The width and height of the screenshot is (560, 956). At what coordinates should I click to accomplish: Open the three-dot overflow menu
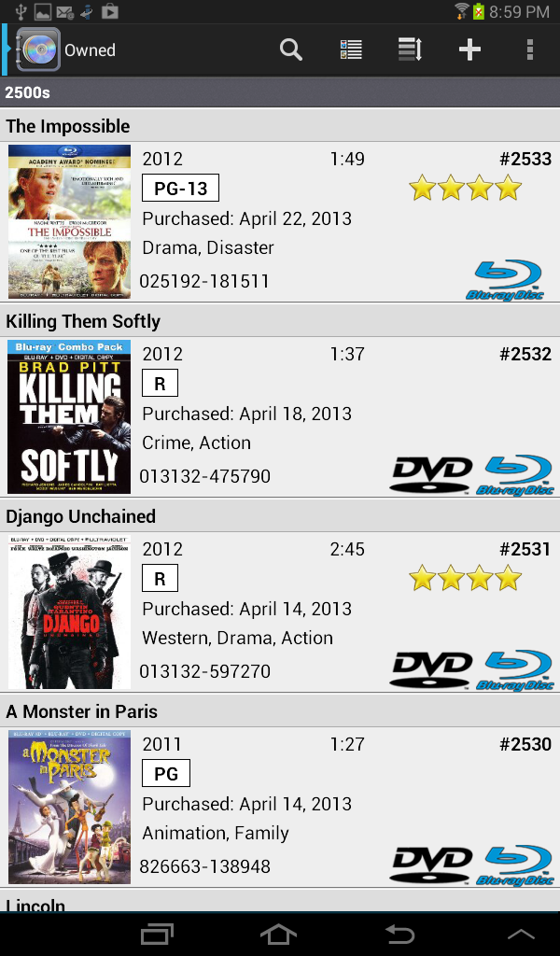tap(529, 50)
